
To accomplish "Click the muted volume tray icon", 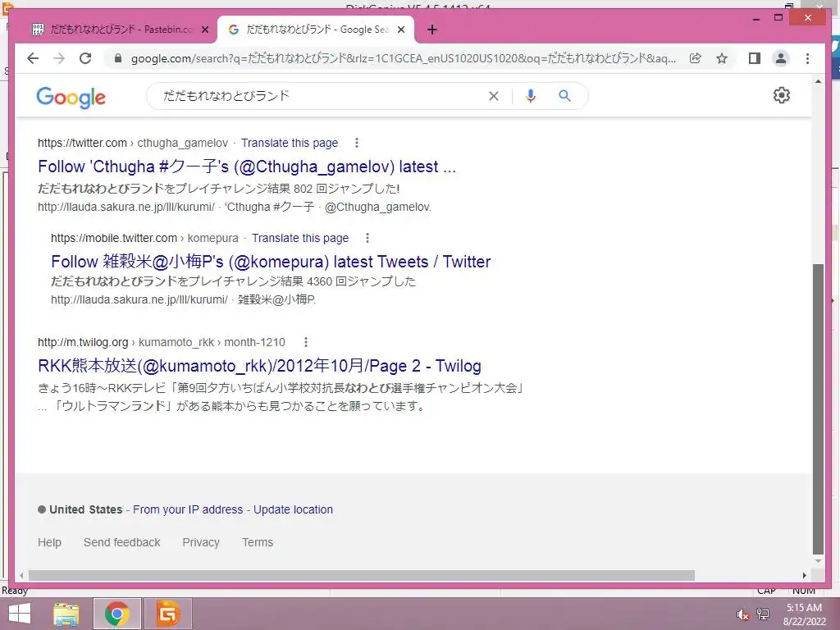I will 742,614.
